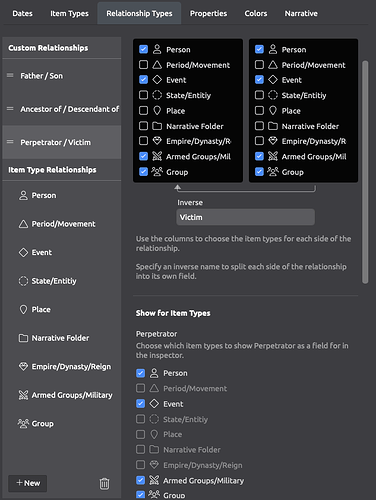Open the Item Types tab
The image size is (376, 500).
tap(69, 13)
